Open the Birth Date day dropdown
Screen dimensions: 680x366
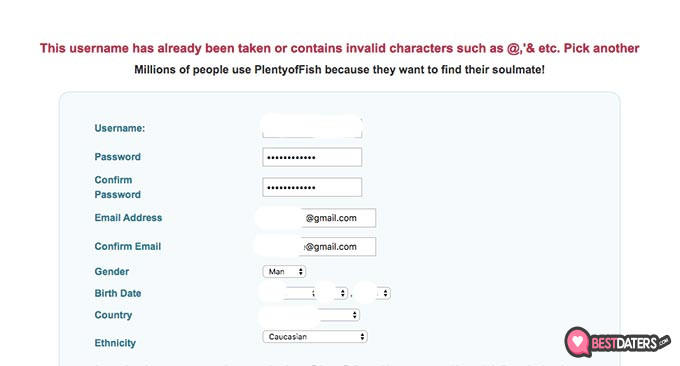[x=333, y=294]
